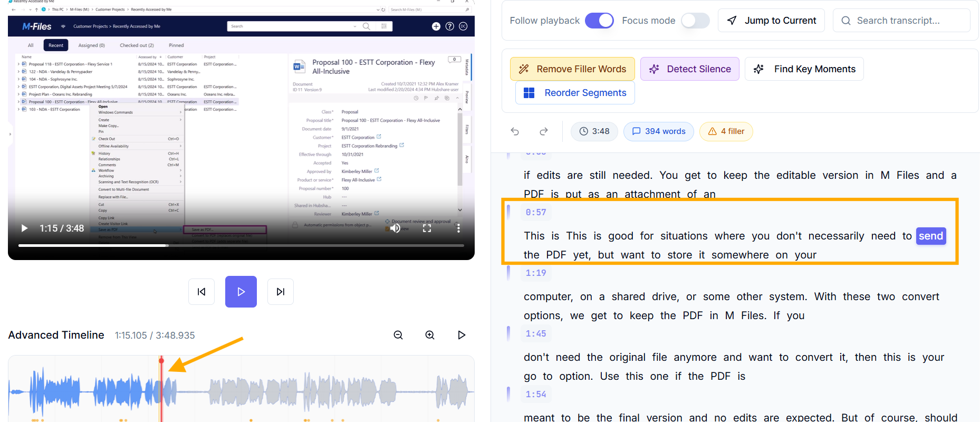Click the word "somewhere" in the transcript
Image resolution: width=980 pixels, height=422 pixels.
[x=740, y=255]
